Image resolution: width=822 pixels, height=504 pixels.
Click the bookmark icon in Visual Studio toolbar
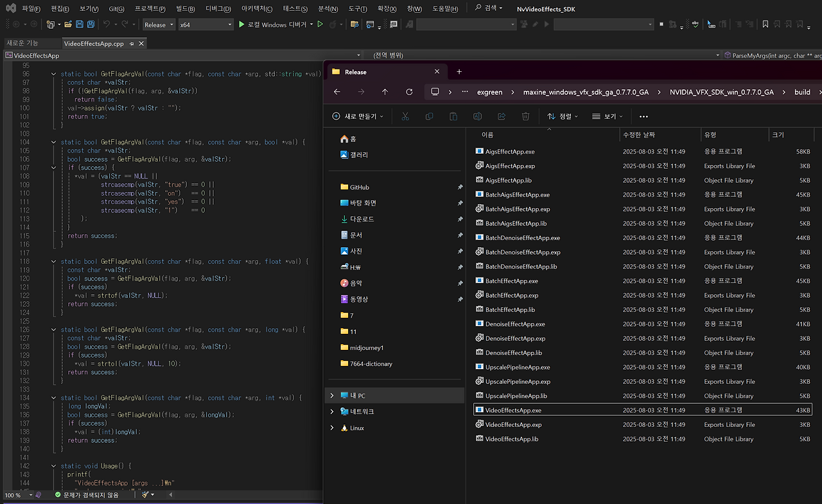(x=765, y=24)
